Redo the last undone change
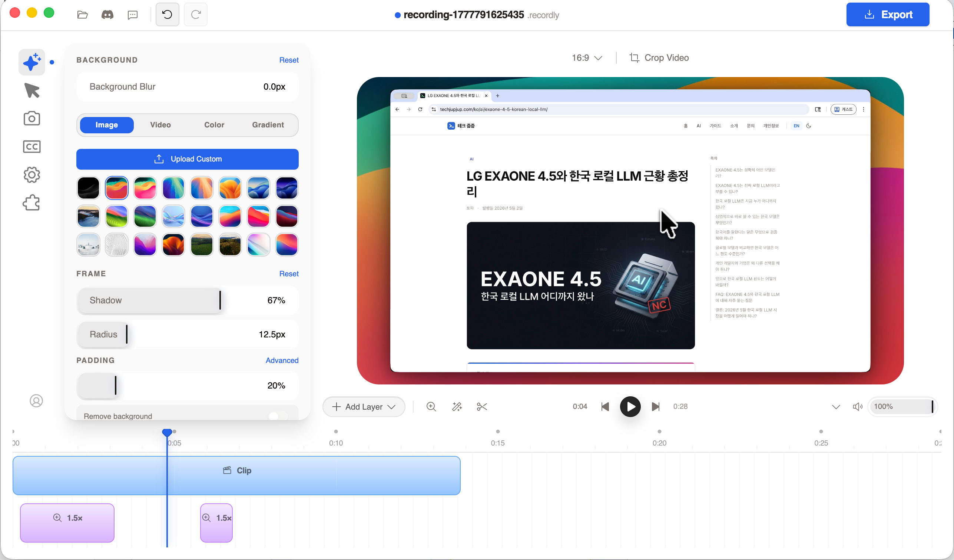The height and width of the screenshot is (560, 954). (x=196, y=15)
